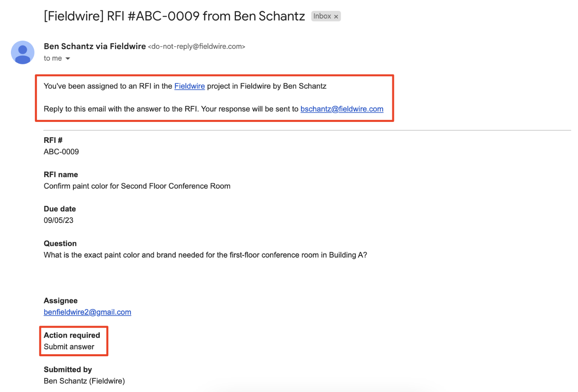Click the "Submit answer" action text
Image resolution: width=578 pixels, height=392 pixels.
pyautogui.click(x=69, y=347)
